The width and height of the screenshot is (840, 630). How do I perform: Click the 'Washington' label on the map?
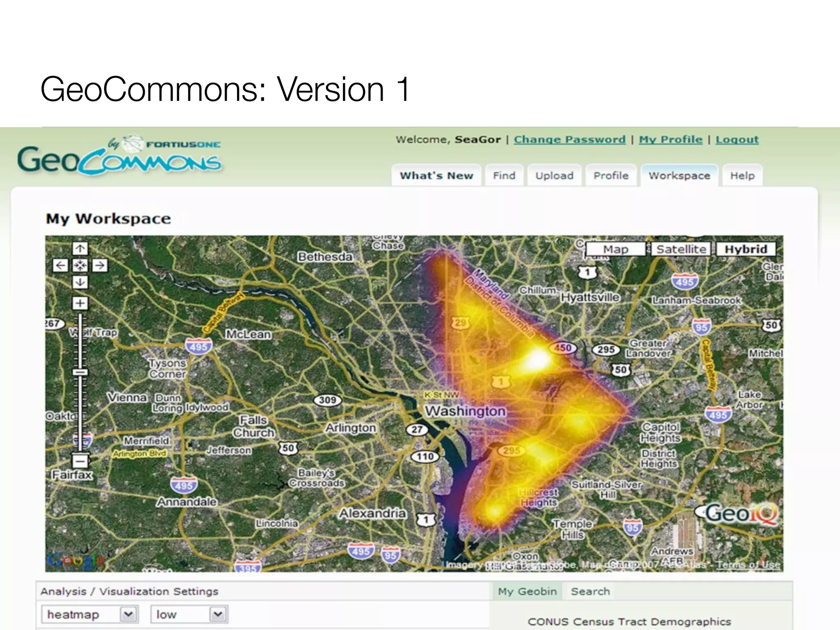coord(465,411)
